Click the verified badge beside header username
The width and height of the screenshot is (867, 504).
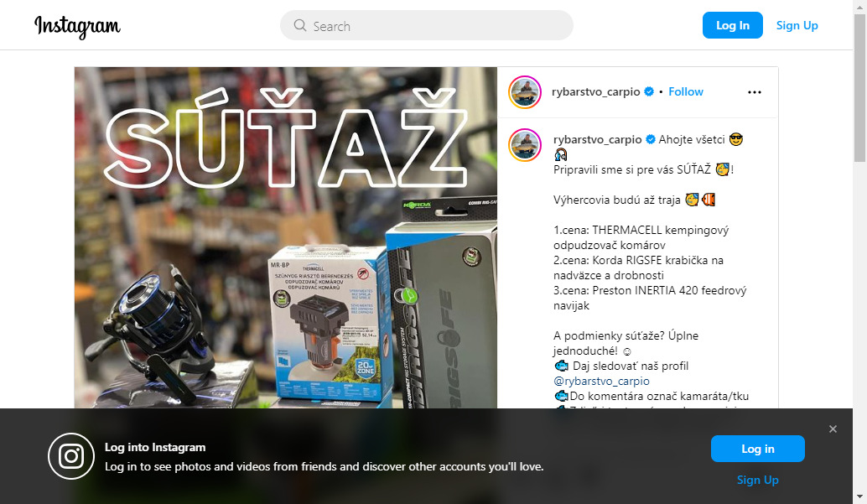[x=649, y=92]
